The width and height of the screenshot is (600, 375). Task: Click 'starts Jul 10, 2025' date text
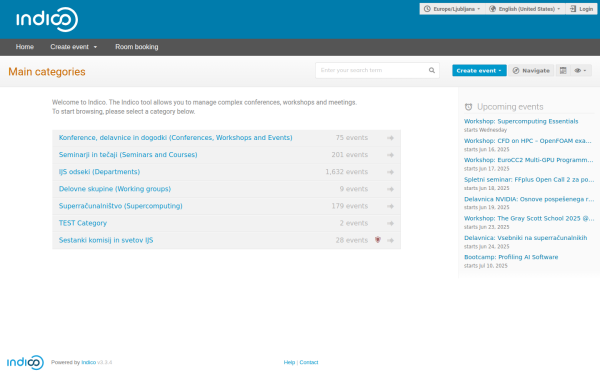point(486,266)
